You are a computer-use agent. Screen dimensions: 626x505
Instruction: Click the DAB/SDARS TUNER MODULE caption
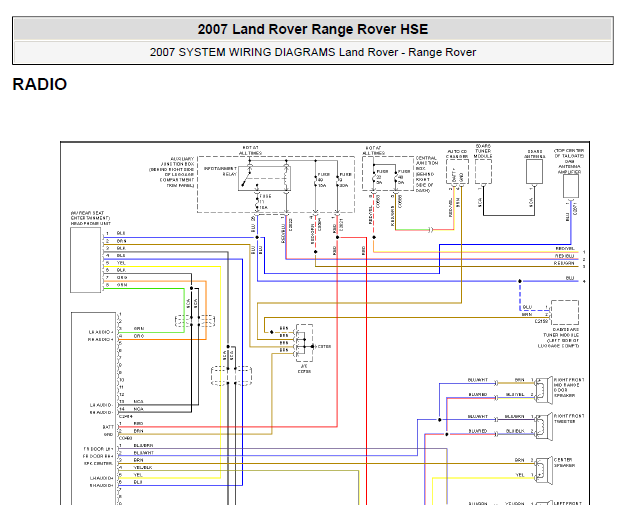click(561, 338)
